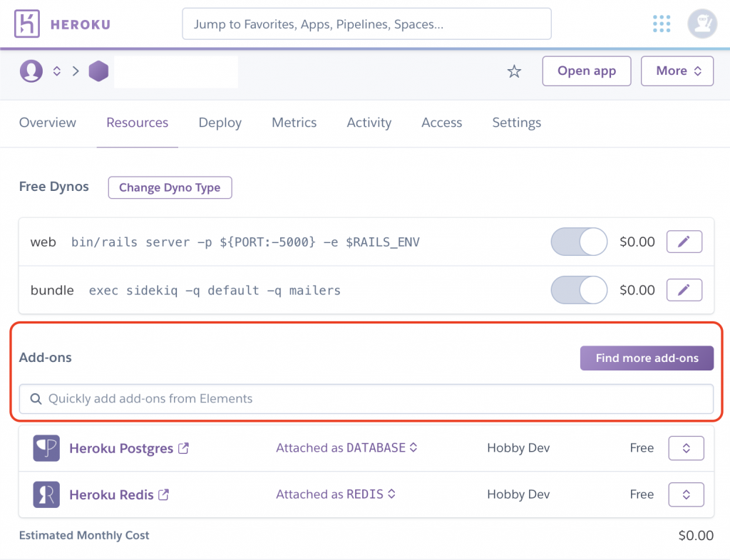
Task: Focus the add-ons search field
Action: tap(365, 399)
